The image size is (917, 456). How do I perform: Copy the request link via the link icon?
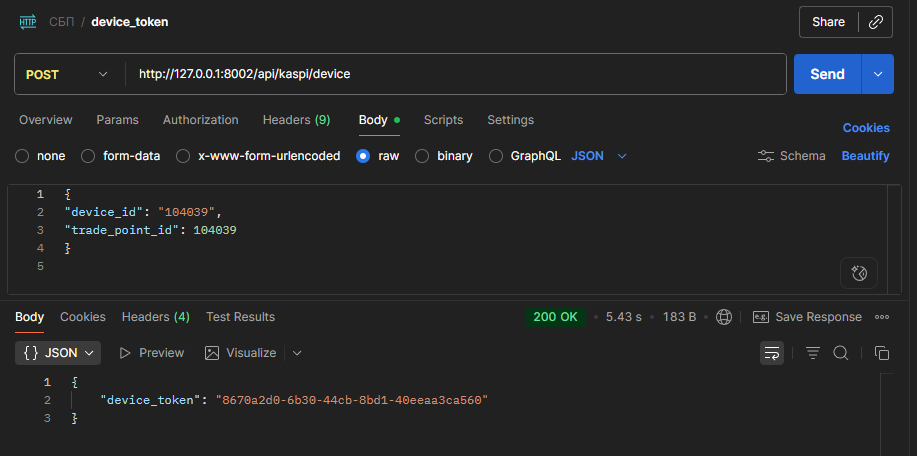coord(876,22)
